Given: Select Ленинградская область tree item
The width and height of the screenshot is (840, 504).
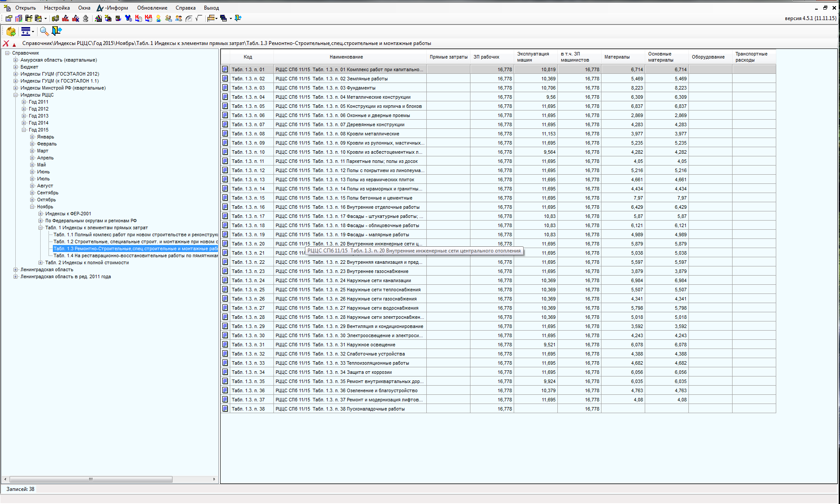Looking at the screenshot, I should pyautogui.click(x=47, y=269).
